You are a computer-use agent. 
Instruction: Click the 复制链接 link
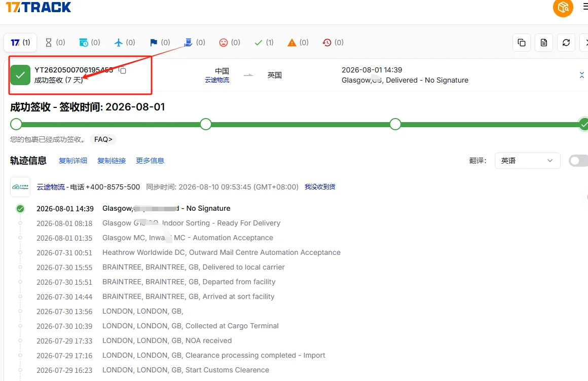coord(112,161)
